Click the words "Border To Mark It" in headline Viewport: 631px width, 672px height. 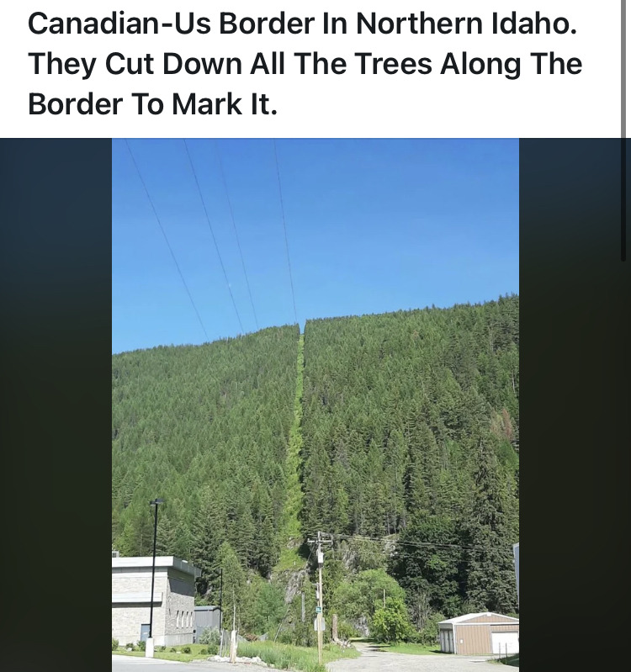pos(152,103)
